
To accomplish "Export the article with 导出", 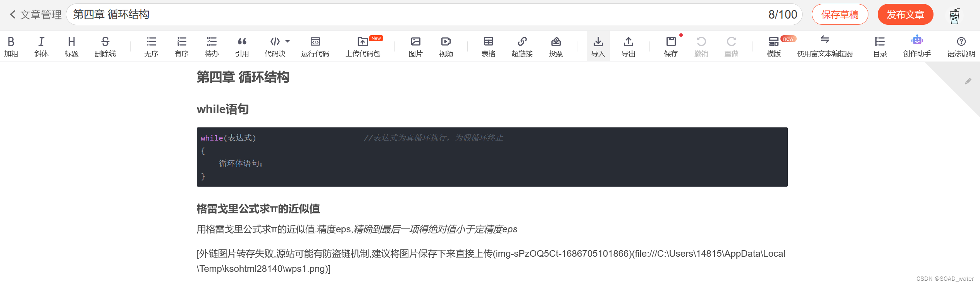I will (629, 46).
